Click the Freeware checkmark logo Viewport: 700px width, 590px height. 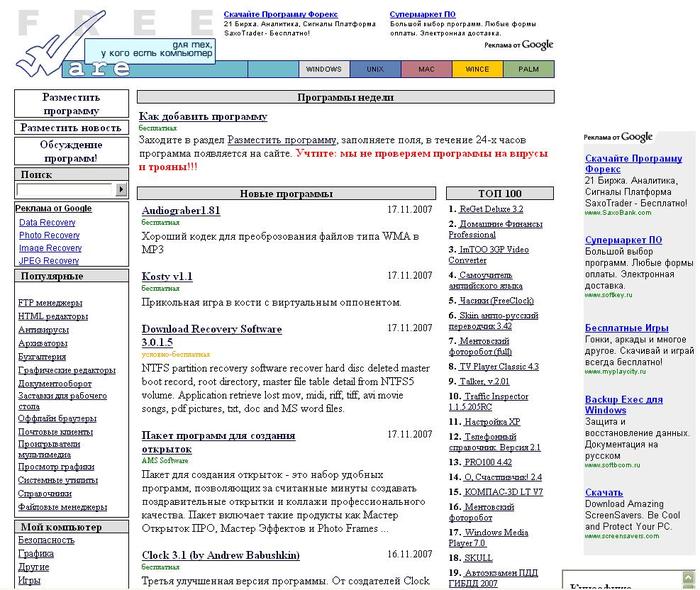pos(60,45)
